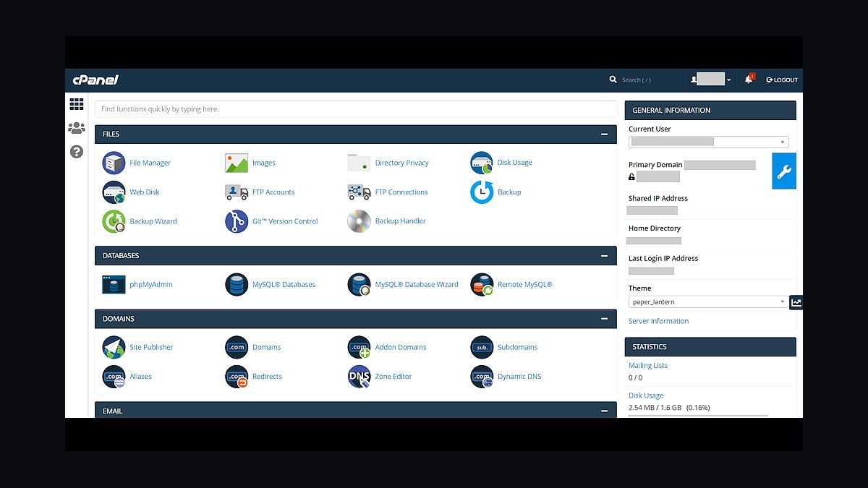
Task: Open the Subdomains icon
Action: pyautogui.click(x=482, y=347)
